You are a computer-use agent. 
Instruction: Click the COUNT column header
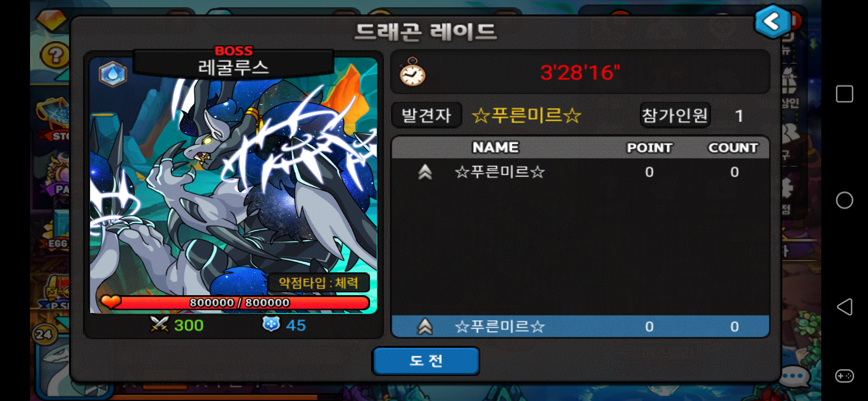point(733,148)
